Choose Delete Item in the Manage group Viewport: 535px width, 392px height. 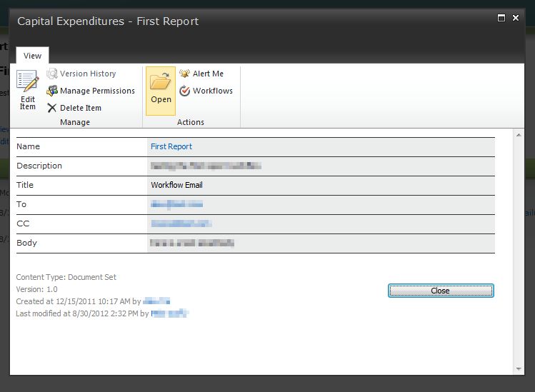74,108
